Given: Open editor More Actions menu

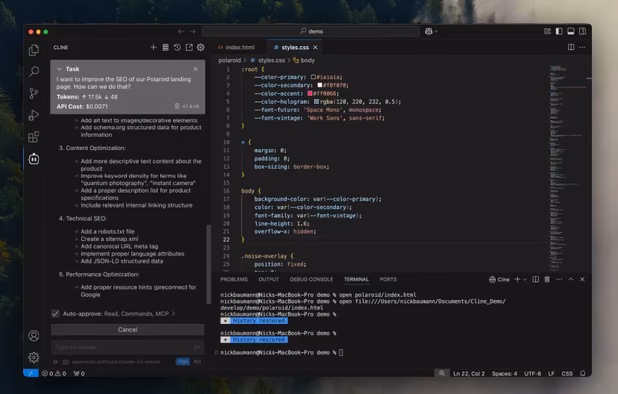Looking at the screenshot, I should point(582,47).
